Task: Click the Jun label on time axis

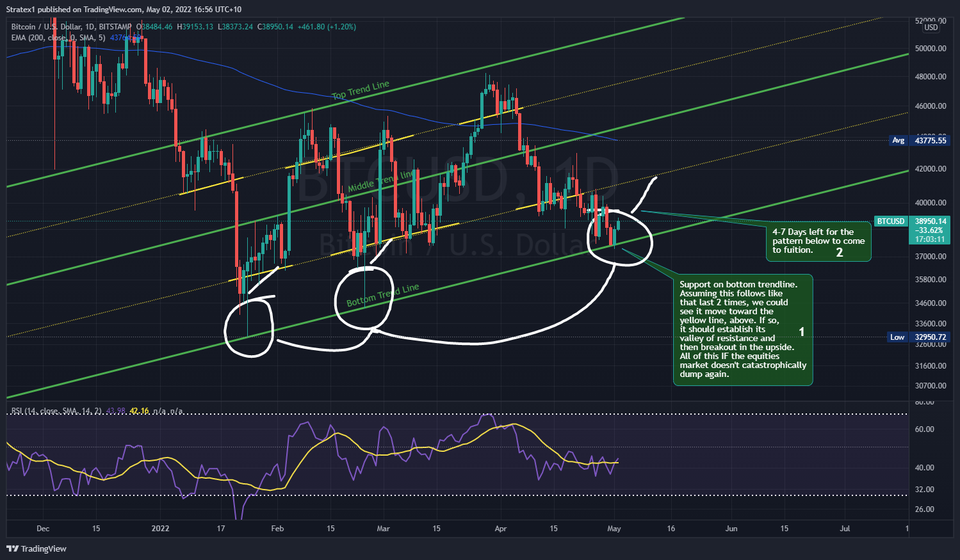Action: click(731, 529)
